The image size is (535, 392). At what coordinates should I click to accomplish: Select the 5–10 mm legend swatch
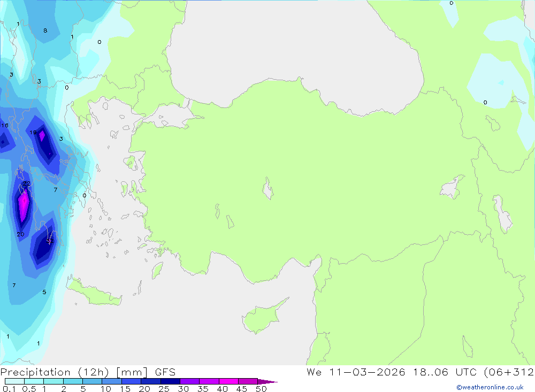93,381
